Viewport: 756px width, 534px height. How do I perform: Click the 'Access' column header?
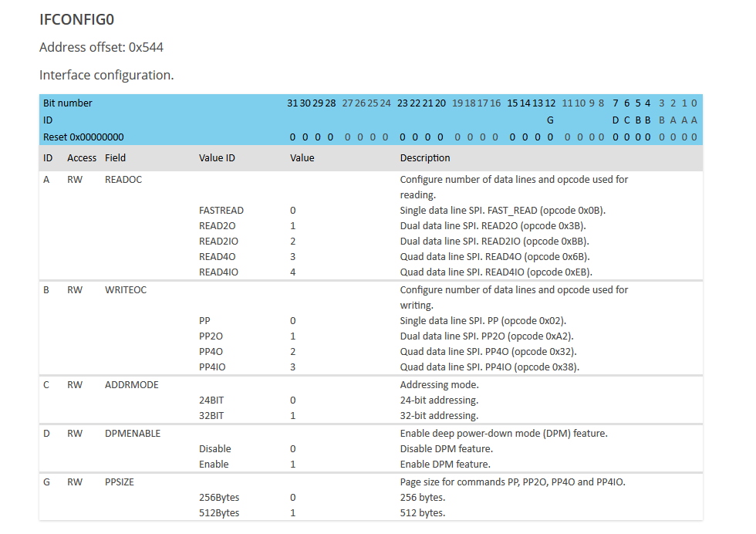82,158
